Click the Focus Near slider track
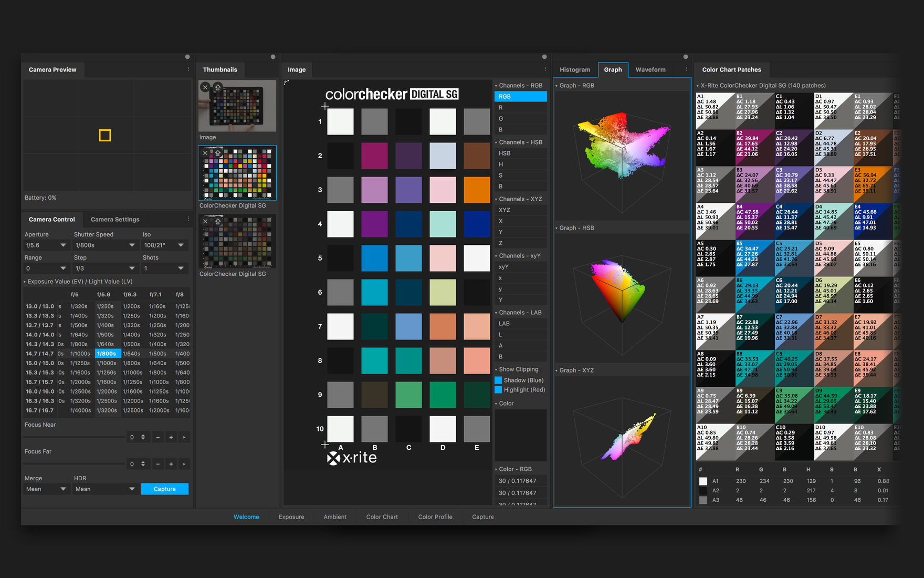This screenshot has width=924, height=578. 74,437
